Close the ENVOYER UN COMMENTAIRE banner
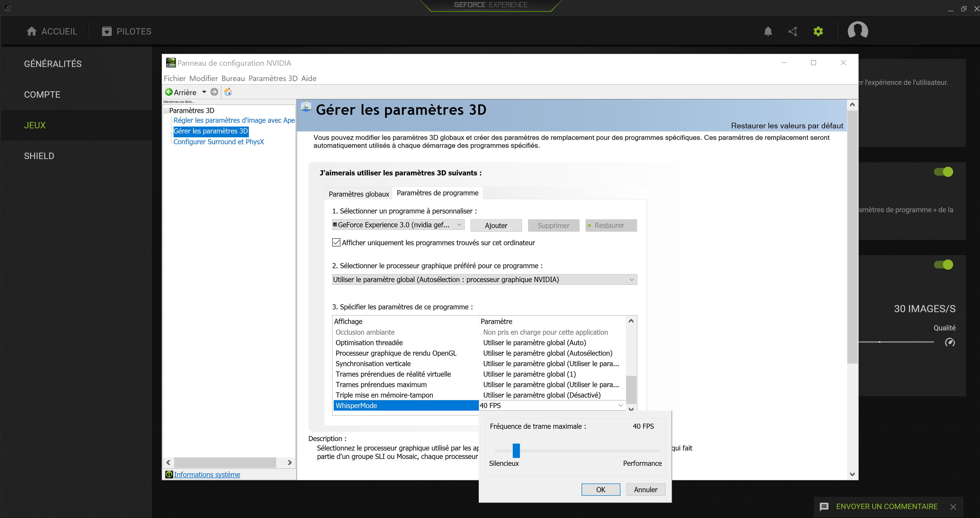 953,506
